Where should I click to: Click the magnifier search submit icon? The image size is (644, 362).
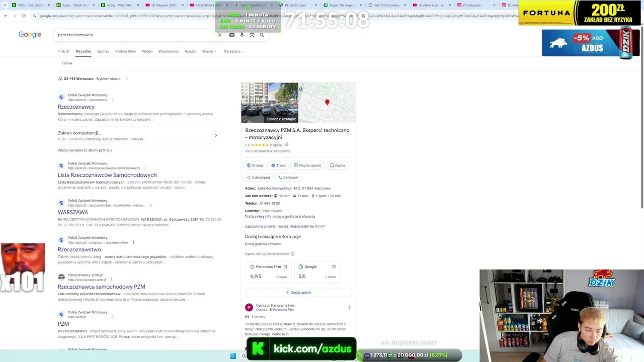pyautogui.click(x=262, y=35)
